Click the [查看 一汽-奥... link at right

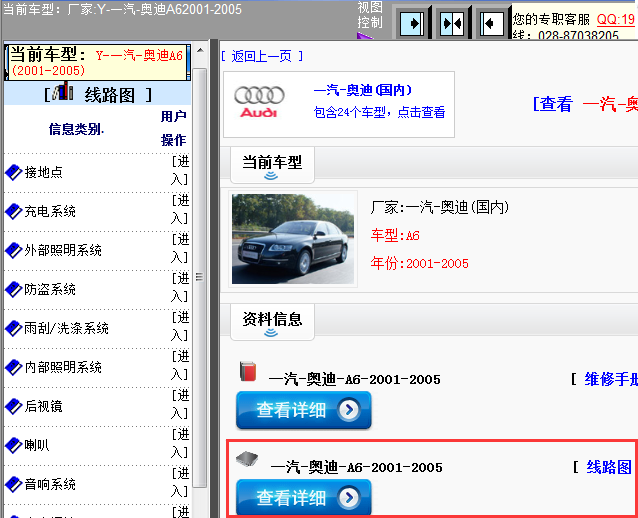click(x=585, y=104)
